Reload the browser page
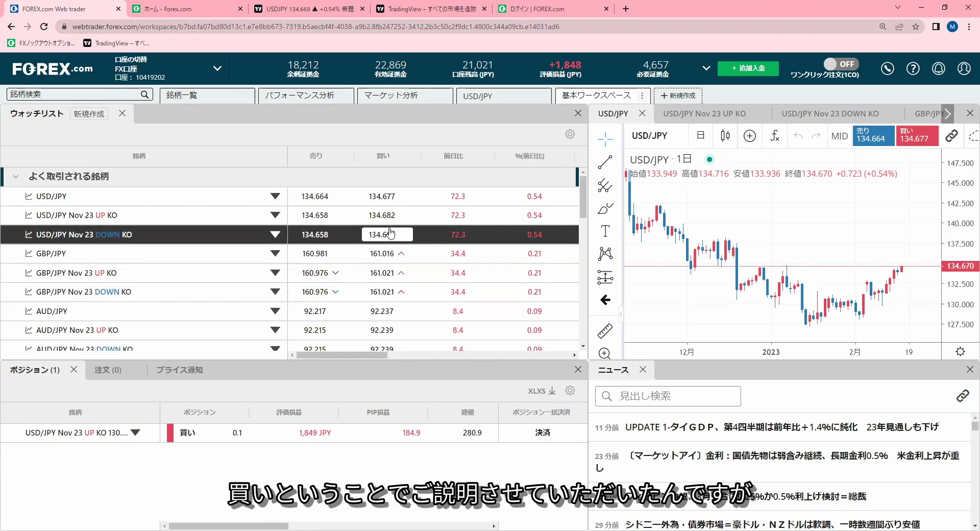 point(44,27)
